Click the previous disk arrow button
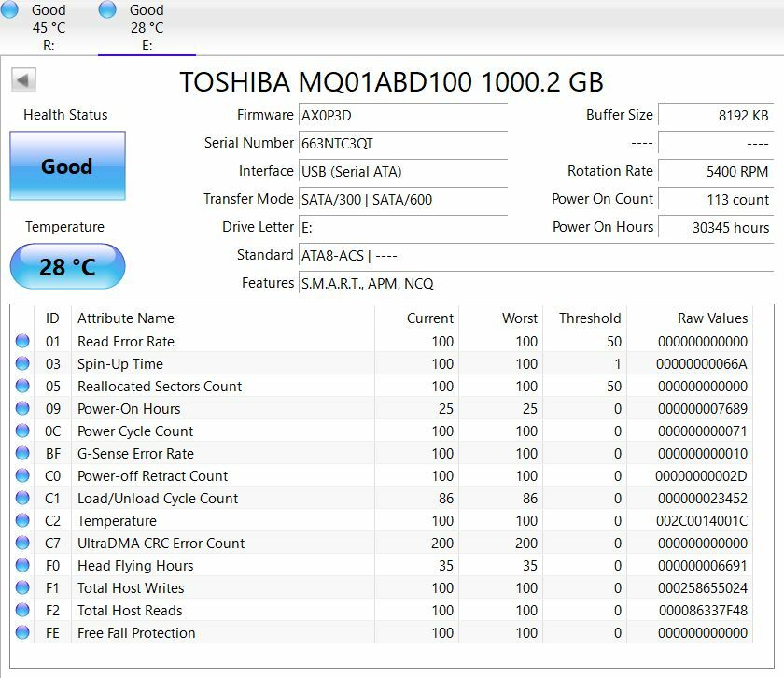Viewport: 784px width, 678px height. click(24, 80)
